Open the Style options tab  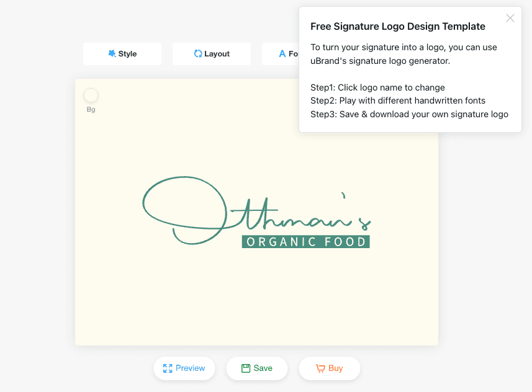pyautogui.click(x=122, y=53)
